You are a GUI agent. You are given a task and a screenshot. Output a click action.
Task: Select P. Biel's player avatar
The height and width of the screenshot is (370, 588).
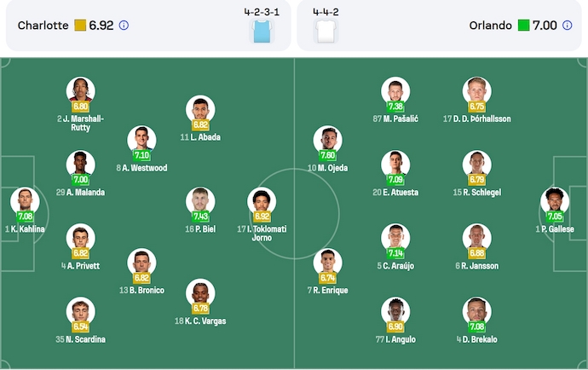point(201,201)
